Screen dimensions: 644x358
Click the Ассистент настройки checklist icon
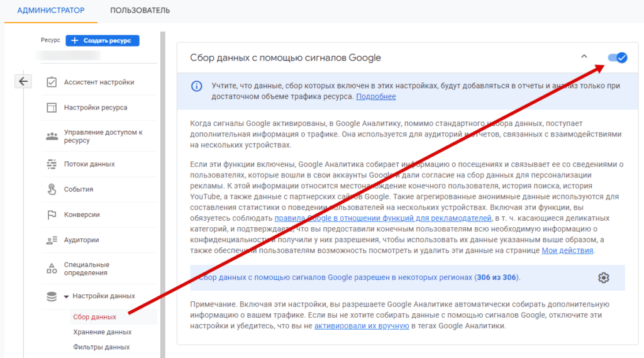pyautogui.click(x=52, y=82)
